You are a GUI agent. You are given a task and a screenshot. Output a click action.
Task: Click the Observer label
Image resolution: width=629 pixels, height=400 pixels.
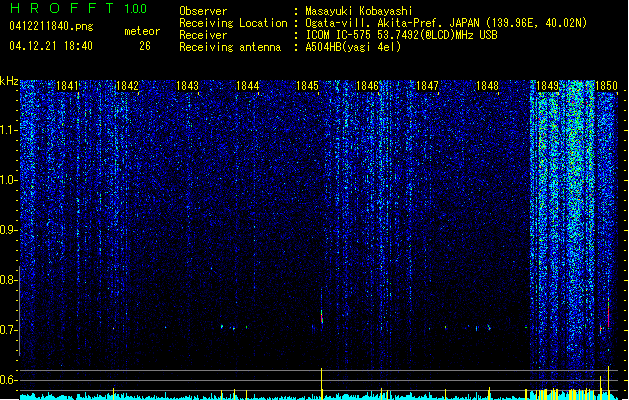click(x=203, y=11)
